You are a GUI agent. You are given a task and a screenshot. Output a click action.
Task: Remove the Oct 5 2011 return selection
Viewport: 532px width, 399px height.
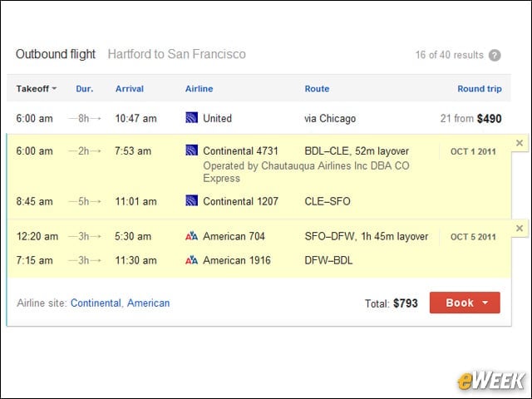519,228
